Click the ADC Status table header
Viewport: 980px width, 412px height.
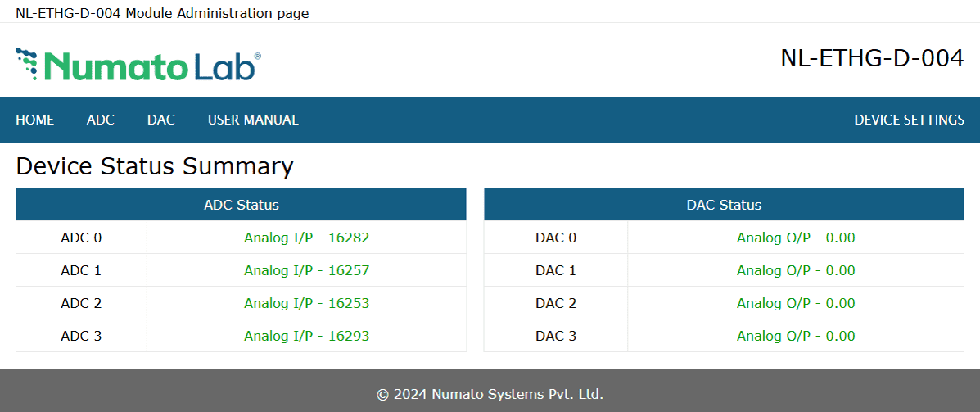tap(241, 205)
